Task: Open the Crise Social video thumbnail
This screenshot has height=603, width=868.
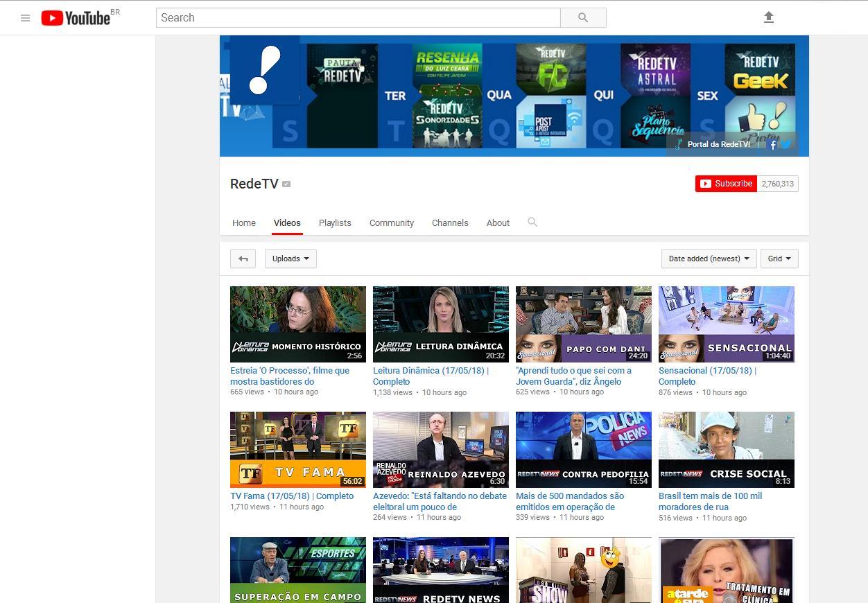Action: (726, 449)
